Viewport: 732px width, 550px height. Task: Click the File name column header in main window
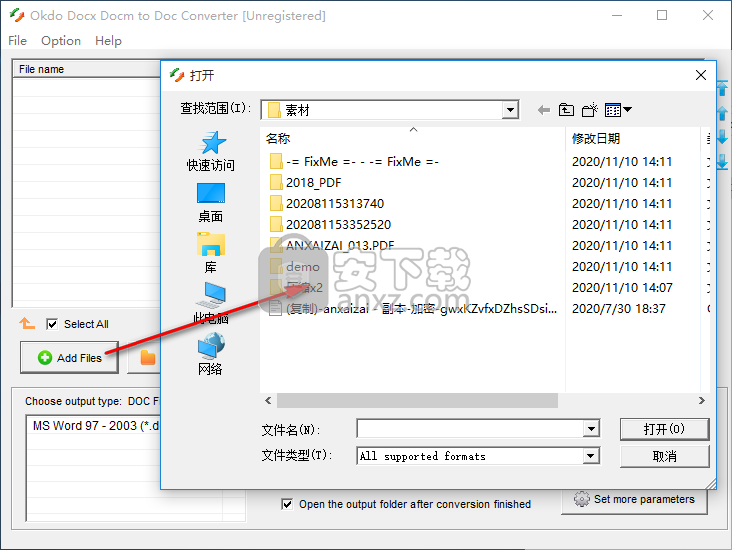click(x=86, y=69)
